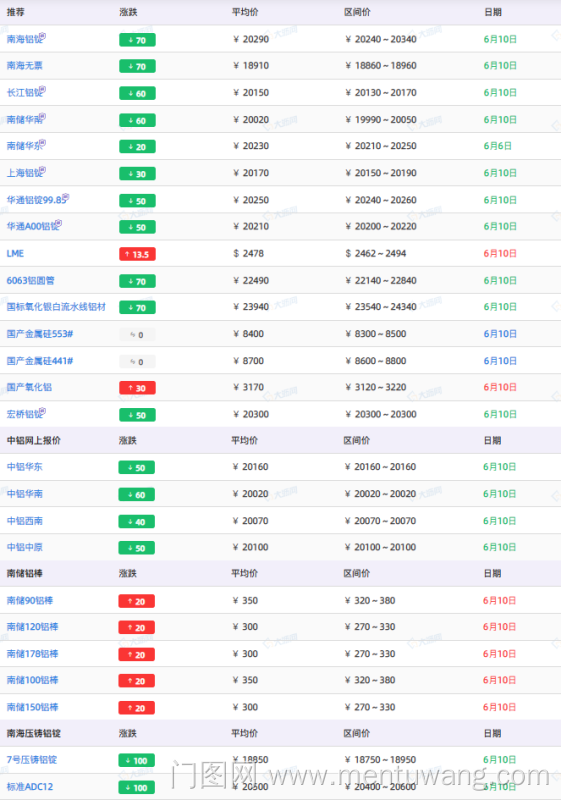Click the green 70 badge for 南海无票

[x=137, y=66]
